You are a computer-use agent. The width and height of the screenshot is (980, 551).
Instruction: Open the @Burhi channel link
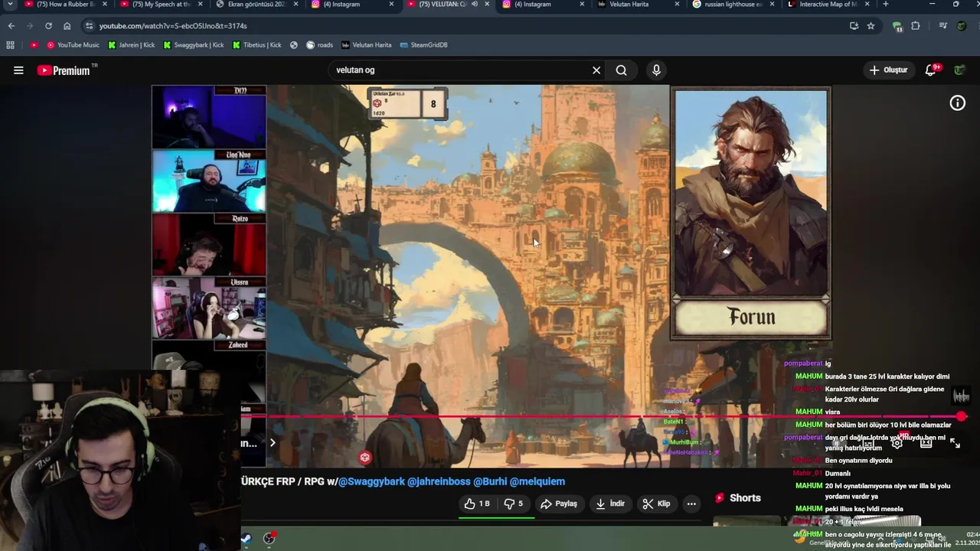[x=489, y=481]
